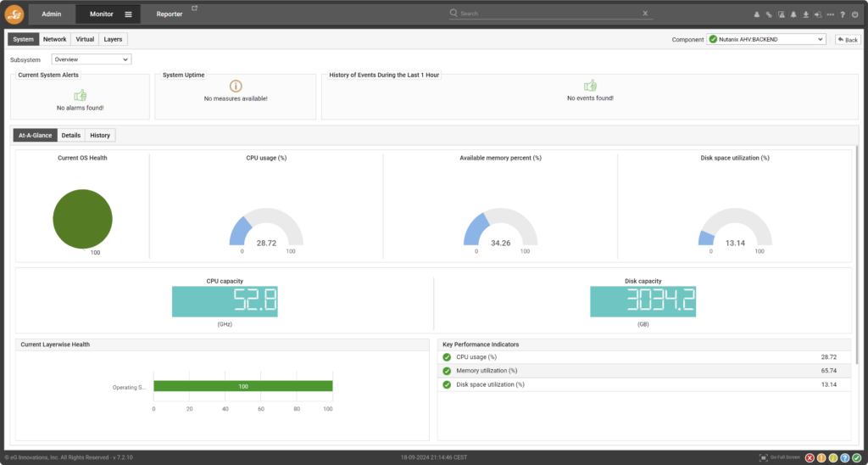Click 'No measures available!' text
This screenshot has height=465, width=868.
click(236, 98)
